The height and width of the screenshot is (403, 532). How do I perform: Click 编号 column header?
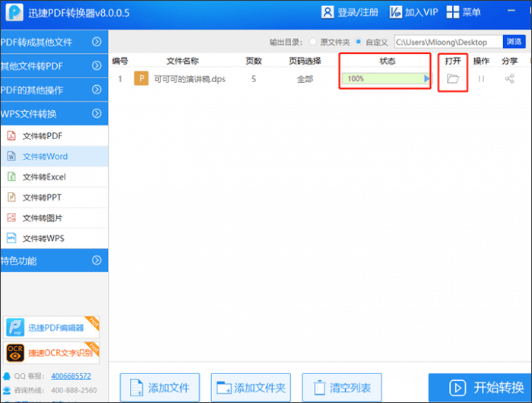click(120, 61)
